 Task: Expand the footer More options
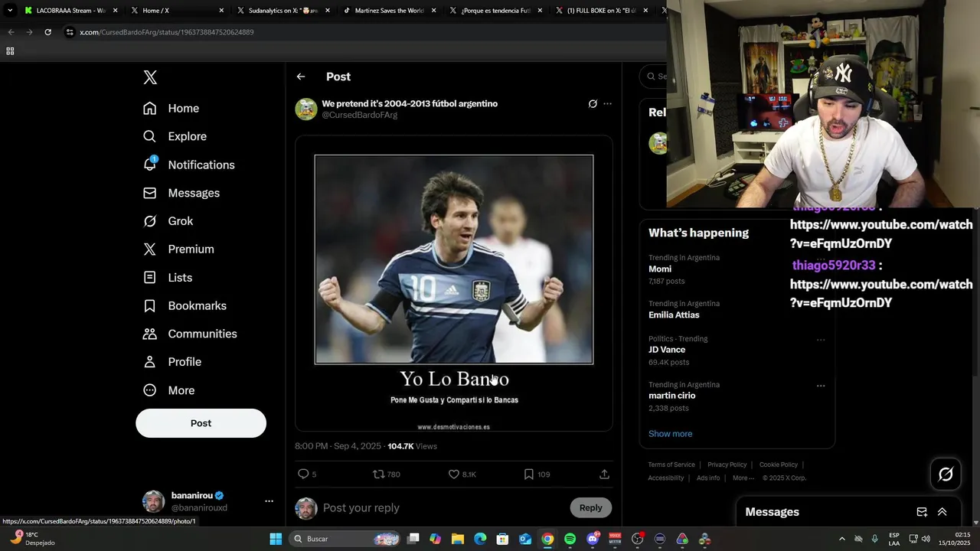[x=742, y=478]
